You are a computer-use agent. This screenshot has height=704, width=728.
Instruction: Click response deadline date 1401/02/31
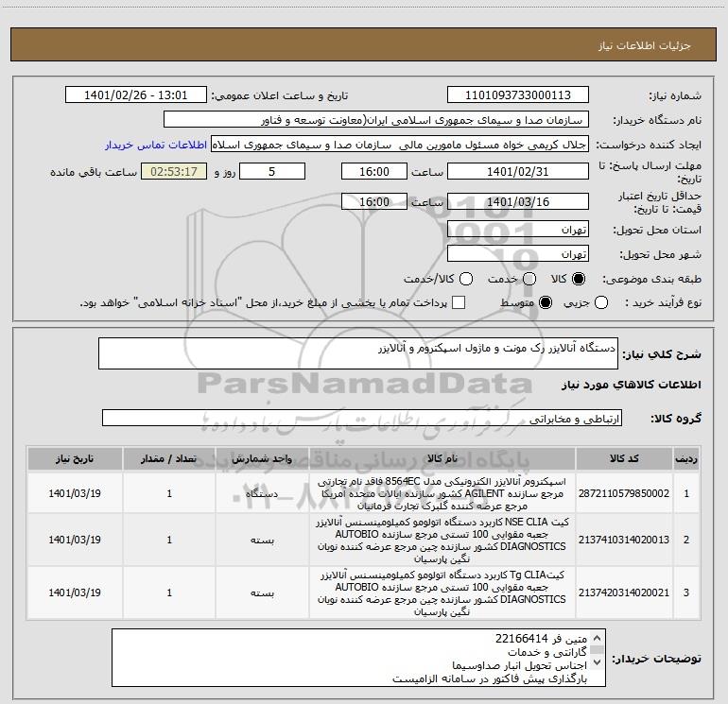[x=518, y=171]
